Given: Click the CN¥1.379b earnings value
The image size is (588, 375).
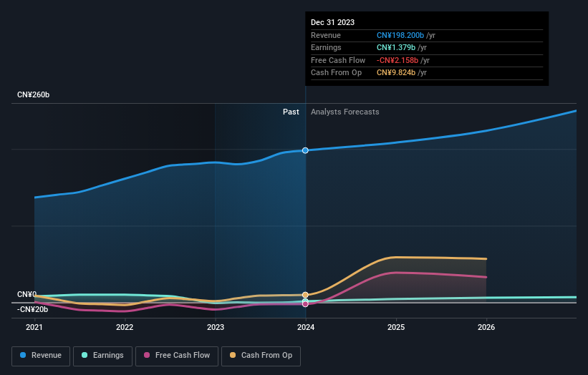Looking at the screenshot, I should click(x=396, y=47).
